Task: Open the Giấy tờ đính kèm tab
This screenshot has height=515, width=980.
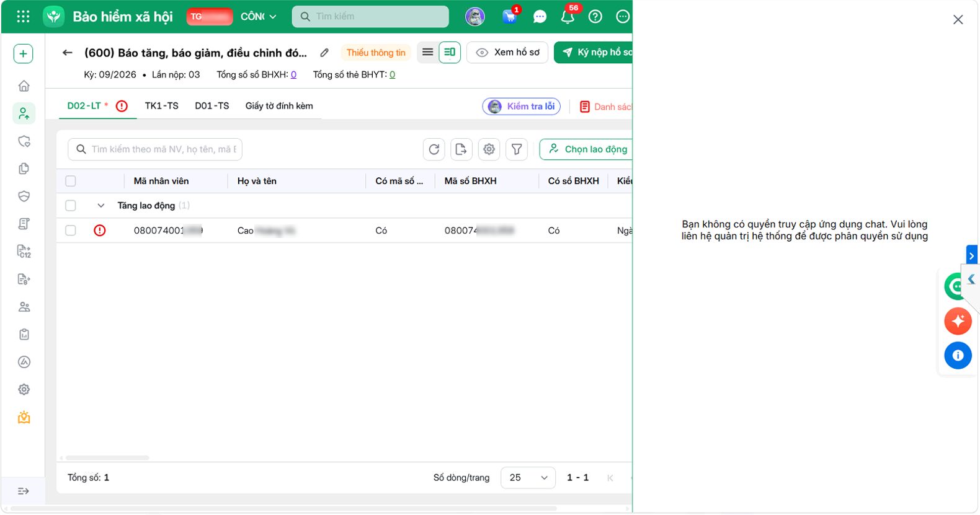Action: 279,106
